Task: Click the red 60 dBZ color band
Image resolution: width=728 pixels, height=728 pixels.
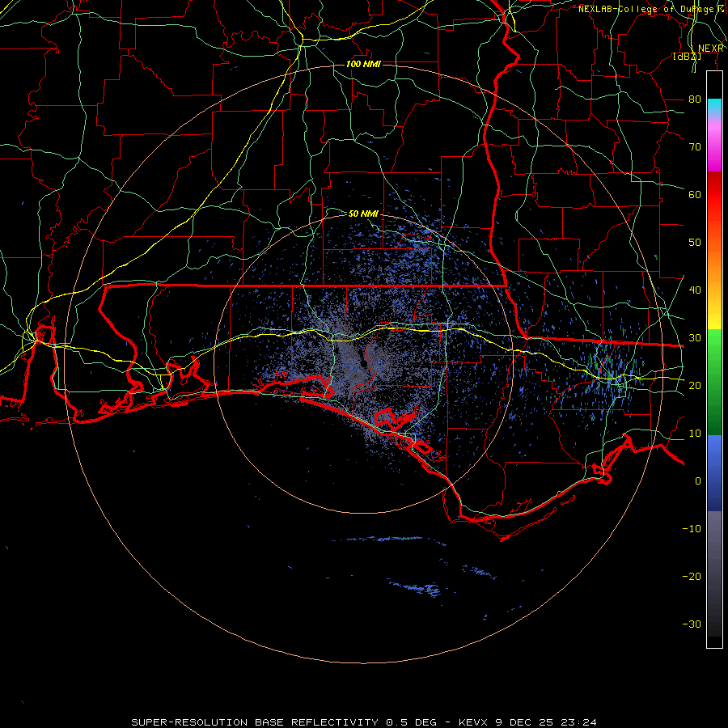Action: coord(714,195)
